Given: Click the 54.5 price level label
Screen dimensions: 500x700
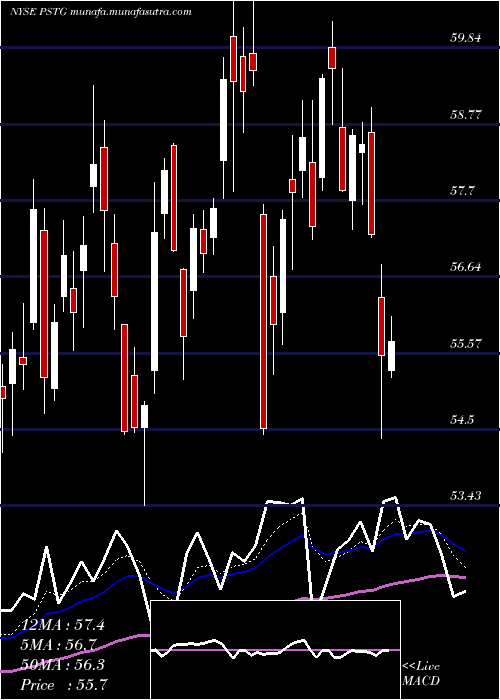Looking at the screenshot, I should tap(462, 420).
